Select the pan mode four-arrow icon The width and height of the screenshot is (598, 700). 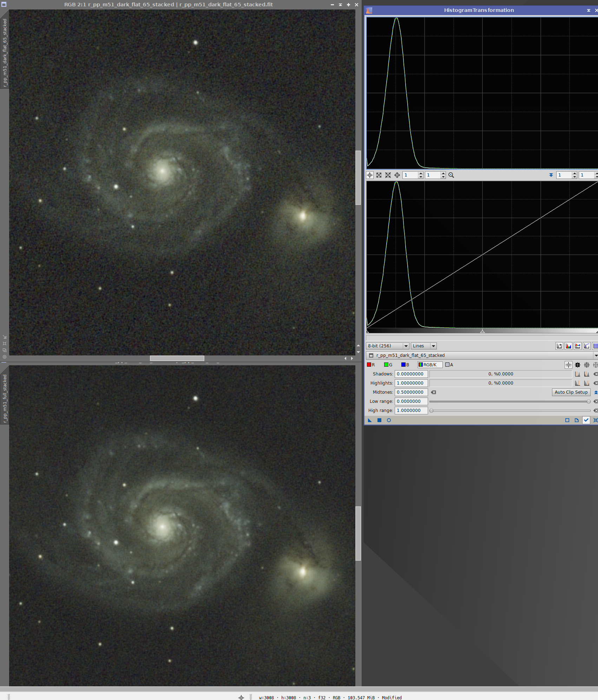(397, 175)
